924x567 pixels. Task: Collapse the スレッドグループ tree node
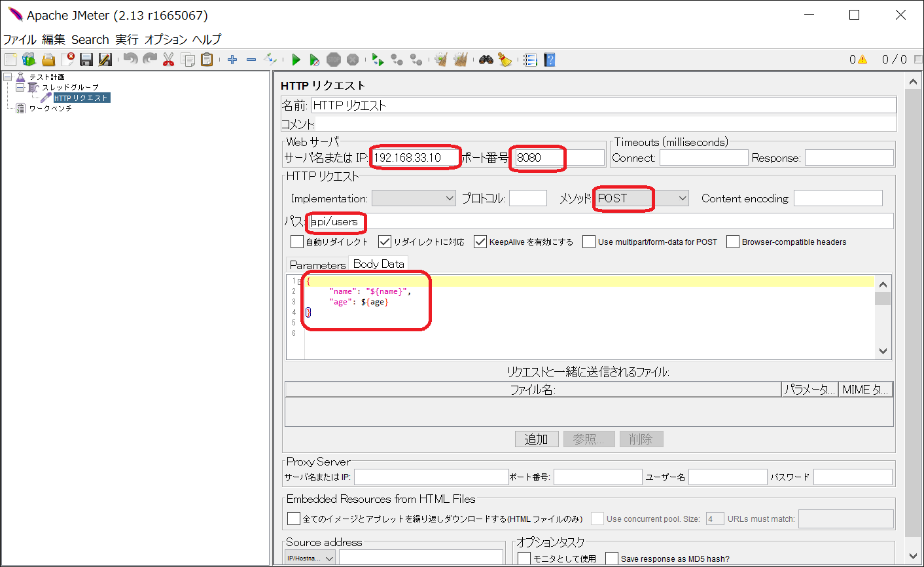click(x=20, y=87)
